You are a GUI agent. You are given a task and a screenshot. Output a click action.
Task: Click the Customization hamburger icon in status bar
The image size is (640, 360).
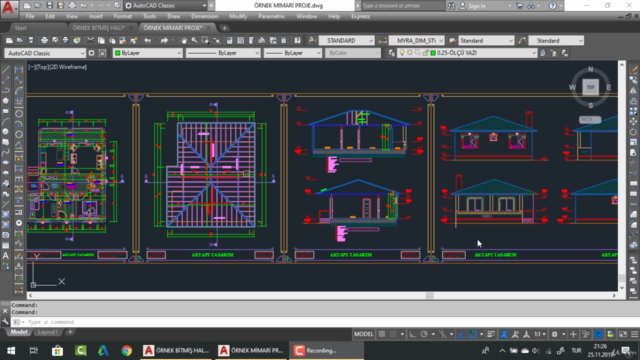tap(634, 334)
